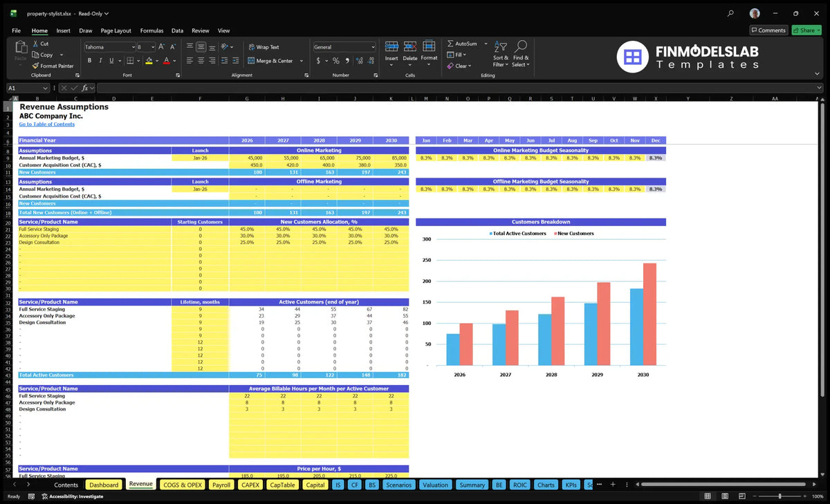
Task: Click the Format cells icon
Action: [429, 46]
